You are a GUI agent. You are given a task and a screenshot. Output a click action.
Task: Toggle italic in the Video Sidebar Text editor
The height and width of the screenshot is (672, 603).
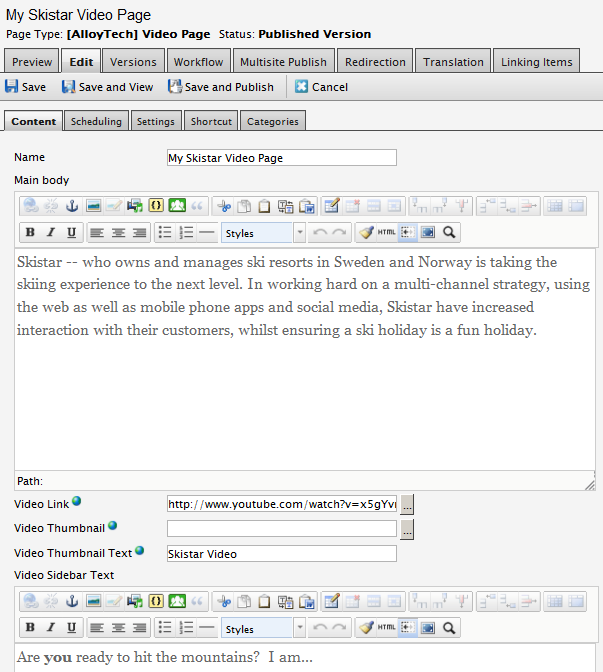pyautogui.click(x=50, y=629)
